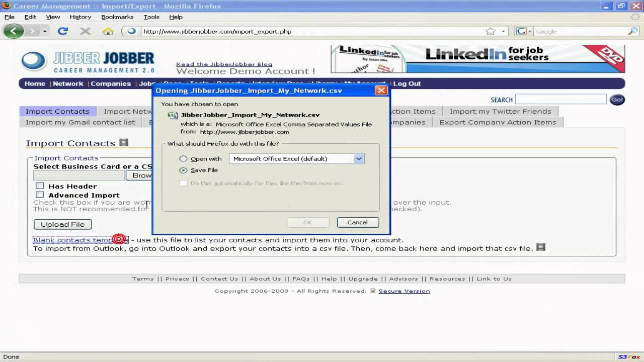
Task: Click the Forward navigation arrow
Action: tap(32, 31)
